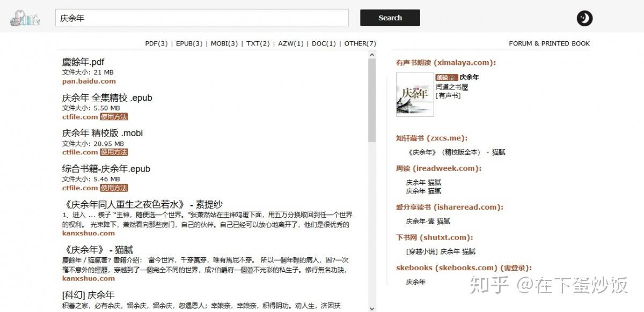Screen dimensions: 644x312
Task: Open 《庆余年》 - 猫腻 result
Action: (x=98, y=250)
